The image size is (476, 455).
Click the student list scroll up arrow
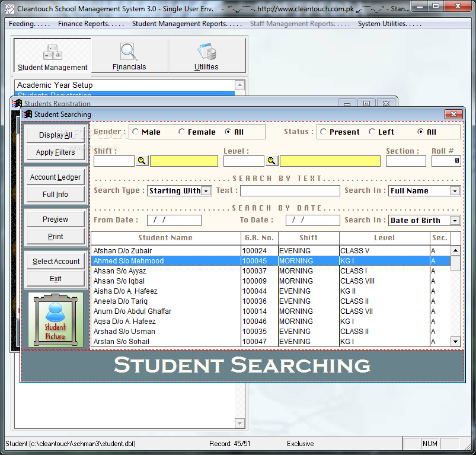pyautogui.click(x=455, y=250)
